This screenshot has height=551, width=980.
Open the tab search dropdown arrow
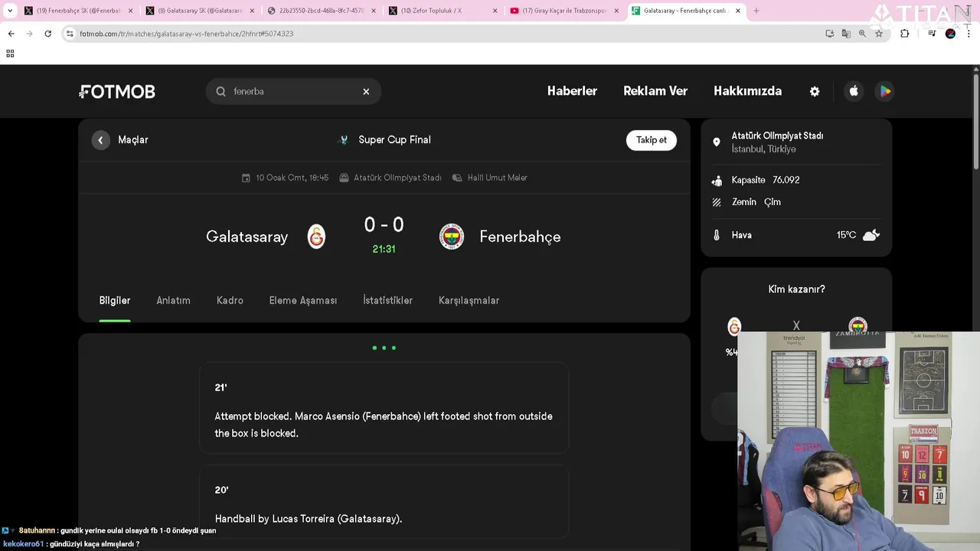pyautogui.click(x=10, y=11)
